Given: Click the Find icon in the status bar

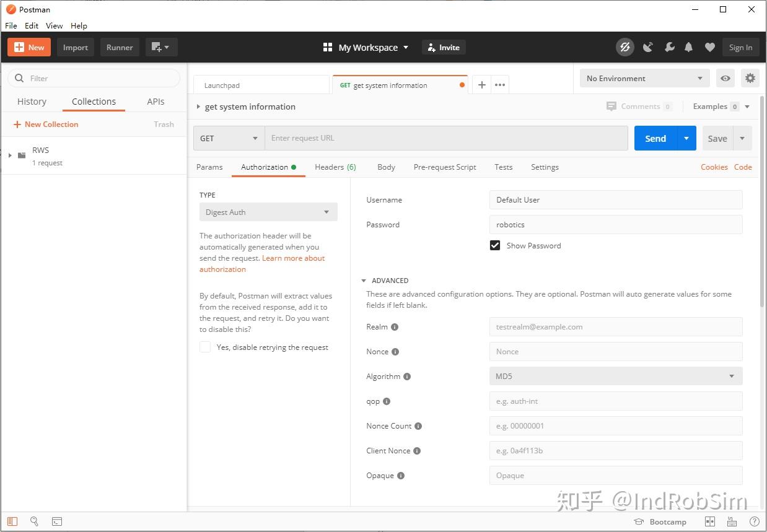Looking at the screenshot, I should [34, 521].
